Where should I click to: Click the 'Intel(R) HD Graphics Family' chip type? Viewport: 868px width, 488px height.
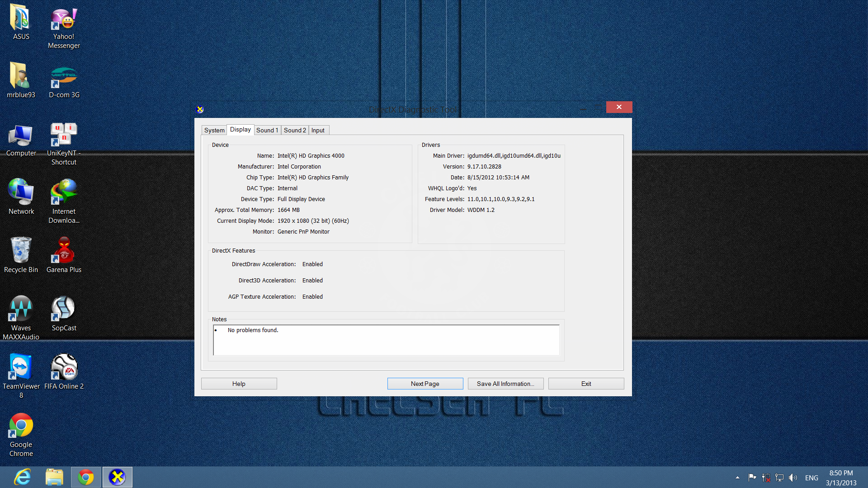click(313, 178)
